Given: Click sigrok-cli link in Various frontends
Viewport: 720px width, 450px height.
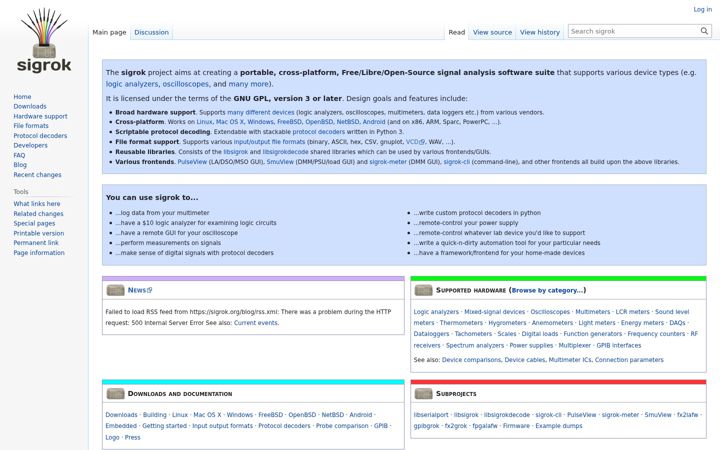Looking at the screenshot, I should click(456, 162).
